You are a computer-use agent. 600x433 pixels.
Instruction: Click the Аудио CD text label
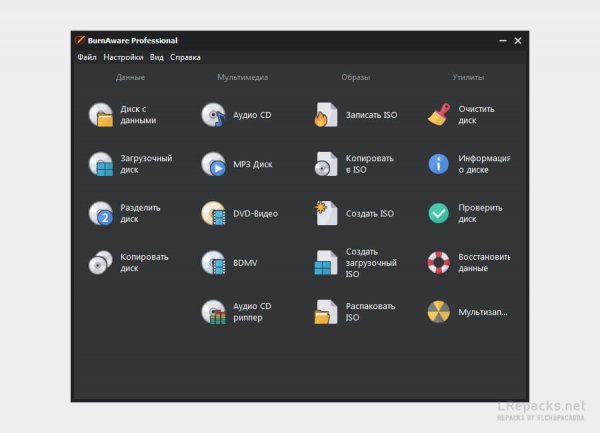[252, 115]
